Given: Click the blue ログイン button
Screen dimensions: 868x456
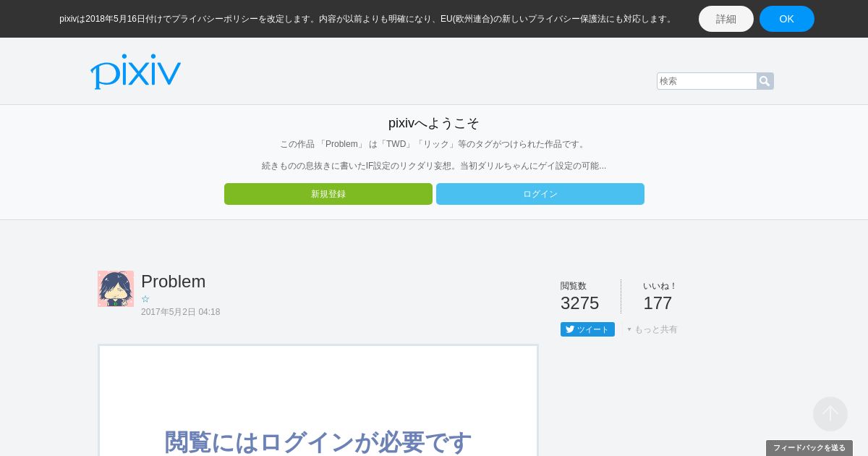Looking at the screenshot, I should [540, 194].
